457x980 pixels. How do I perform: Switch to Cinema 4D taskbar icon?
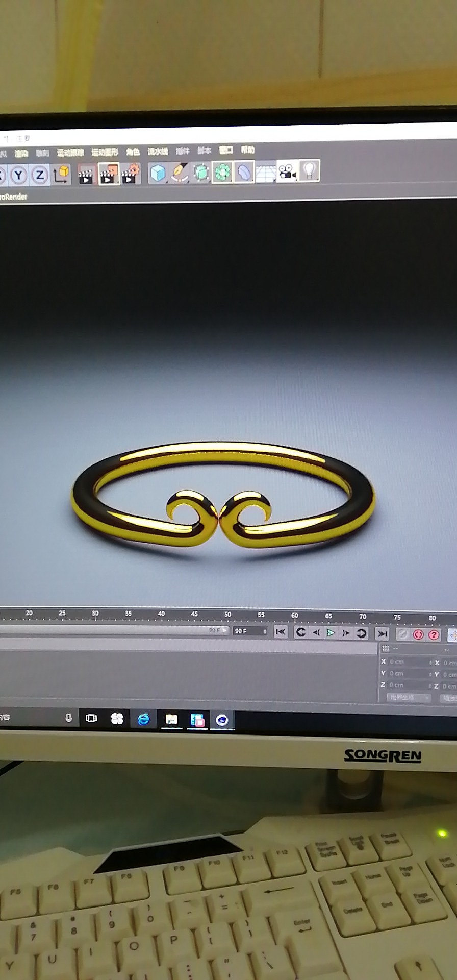coord(222,720)
